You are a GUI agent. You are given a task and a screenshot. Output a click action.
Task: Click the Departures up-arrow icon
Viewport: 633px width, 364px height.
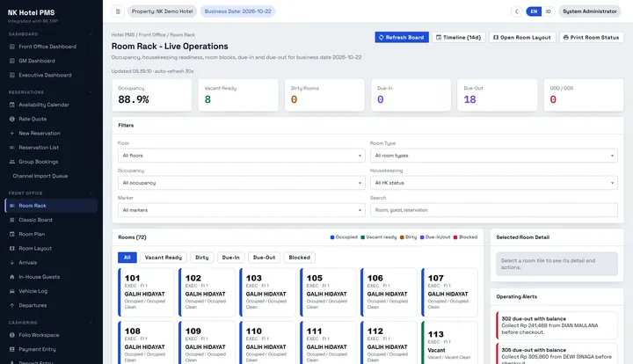tap(12, 305)
